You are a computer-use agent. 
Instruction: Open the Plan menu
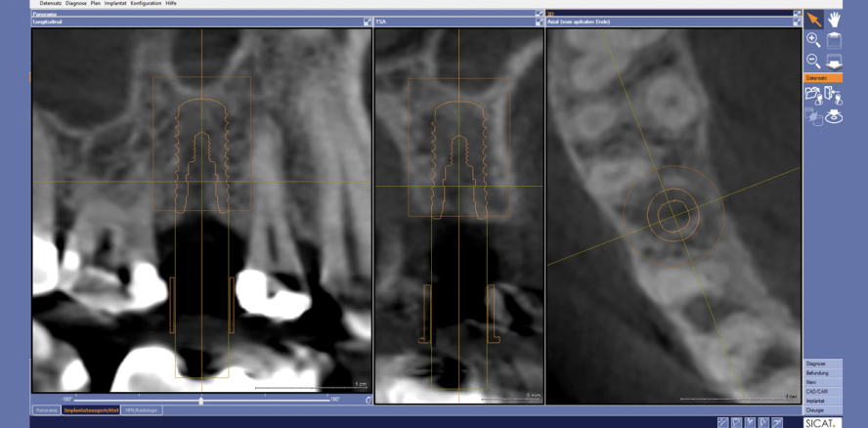[x=95, y=3]
